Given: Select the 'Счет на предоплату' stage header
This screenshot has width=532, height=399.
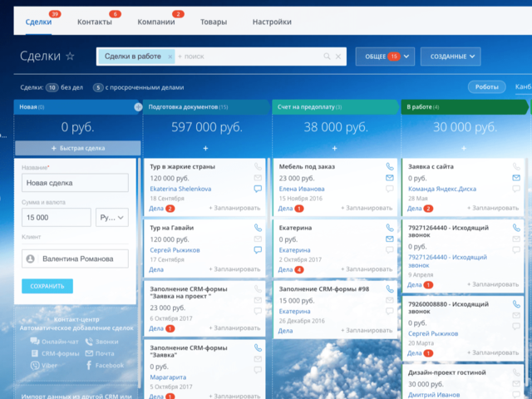Looking at the screenshot, I should (x=334, y=107).
